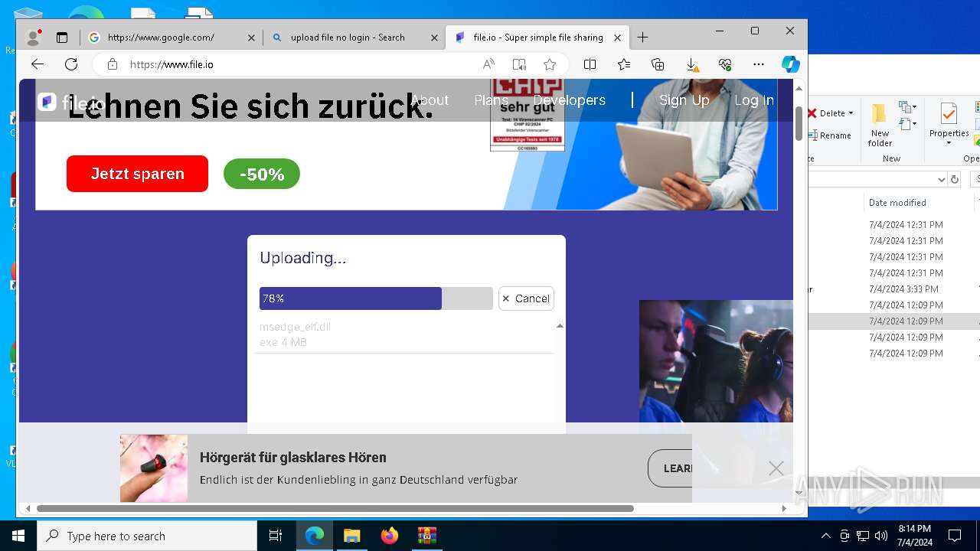Click the Sign Up link
Image resolution: width=980 pixels, height=551 pixels.
684,100
